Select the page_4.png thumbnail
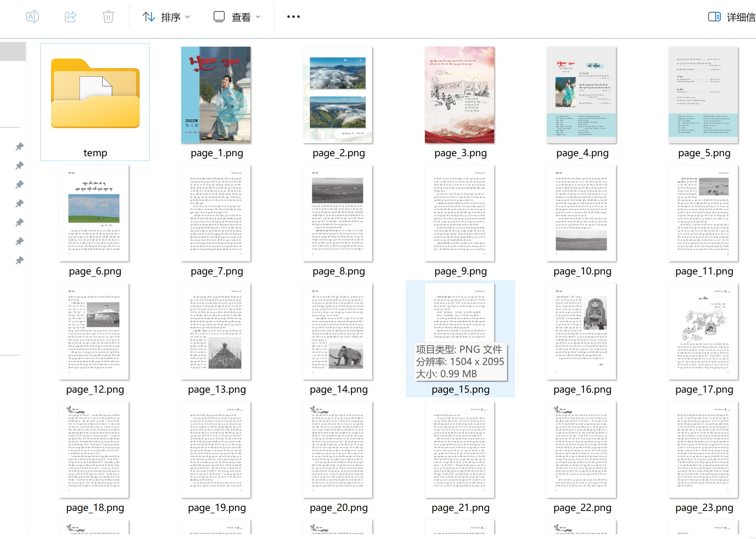The height and width of the screenshot is (539, 756). pos(582,95)
